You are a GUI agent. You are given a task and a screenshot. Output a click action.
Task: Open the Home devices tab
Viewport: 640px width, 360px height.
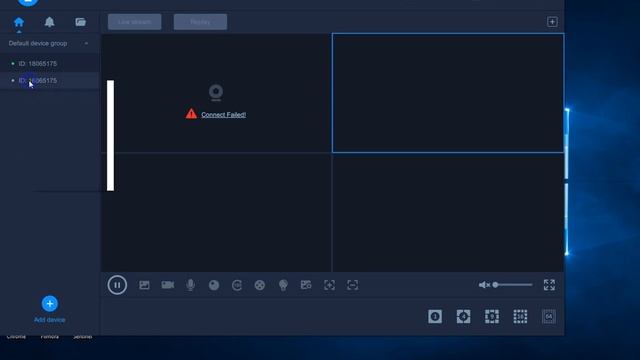tap(19, 22)
